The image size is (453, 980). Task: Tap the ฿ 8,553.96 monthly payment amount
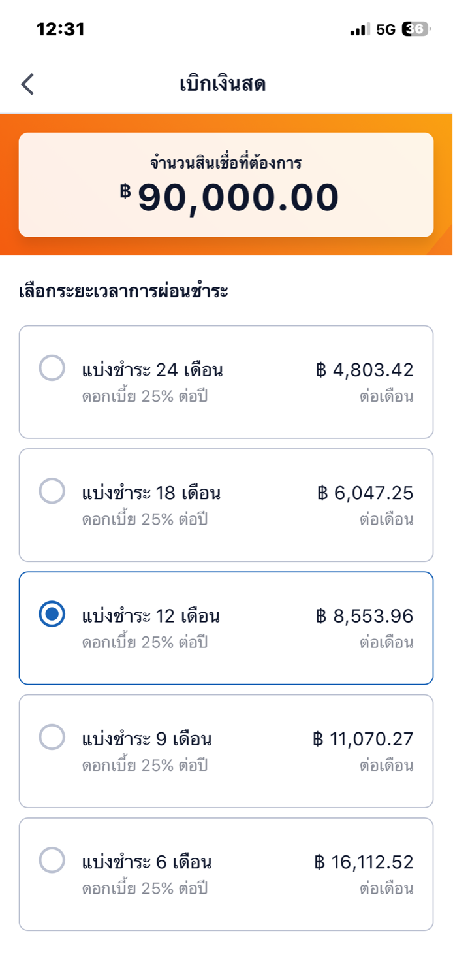365,616
